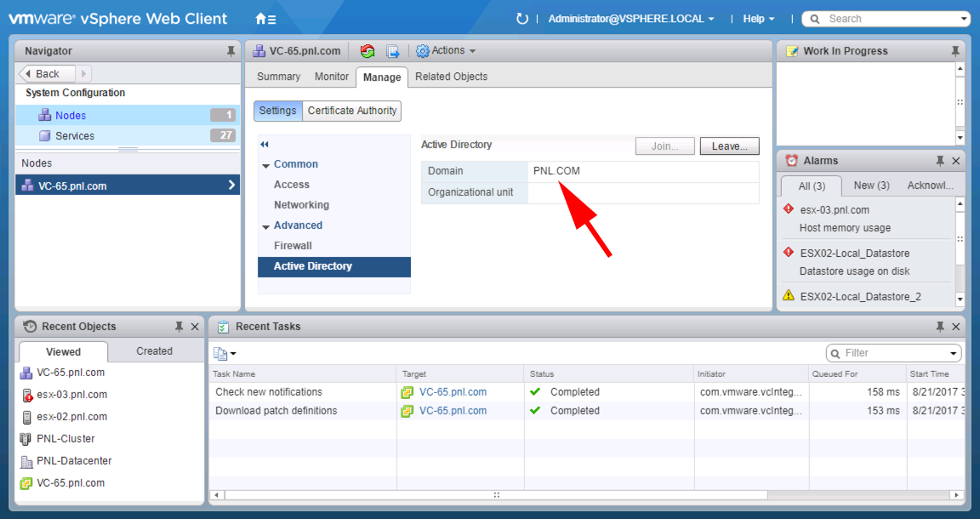Open the Related Objects tab
Screen dimensions: 980x519
click(x=451, y=77)
